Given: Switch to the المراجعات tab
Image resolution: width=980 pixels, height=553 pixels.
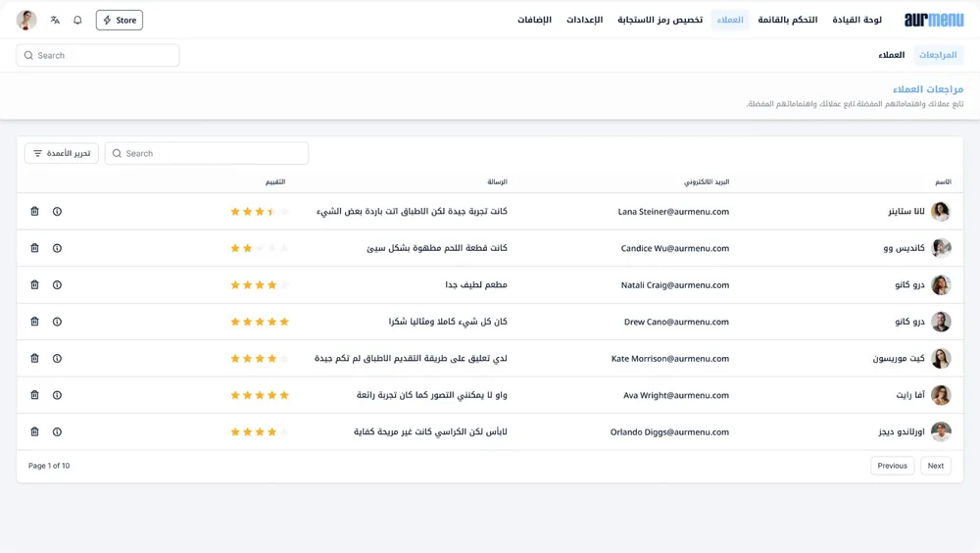Looking at the screenshot, I should [938, 55].
